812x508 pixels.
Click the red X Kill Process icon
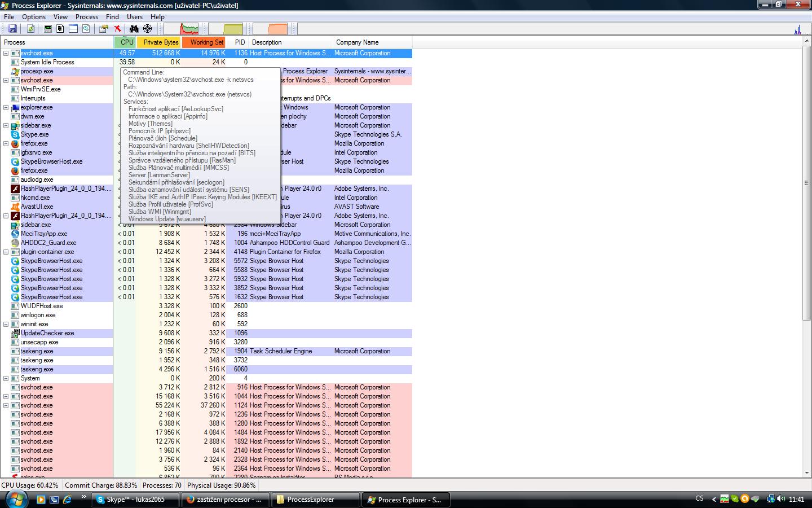coord(117,29)
